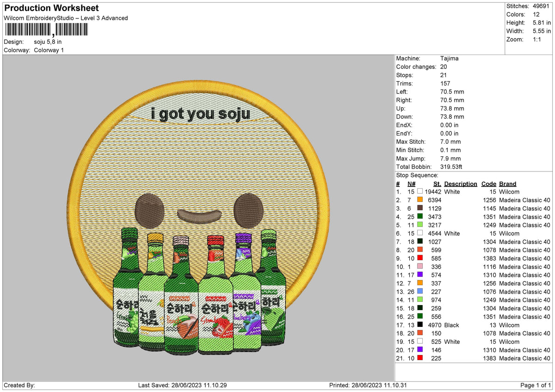Click the light green swatch in stop 5

(x=420, y=225)
